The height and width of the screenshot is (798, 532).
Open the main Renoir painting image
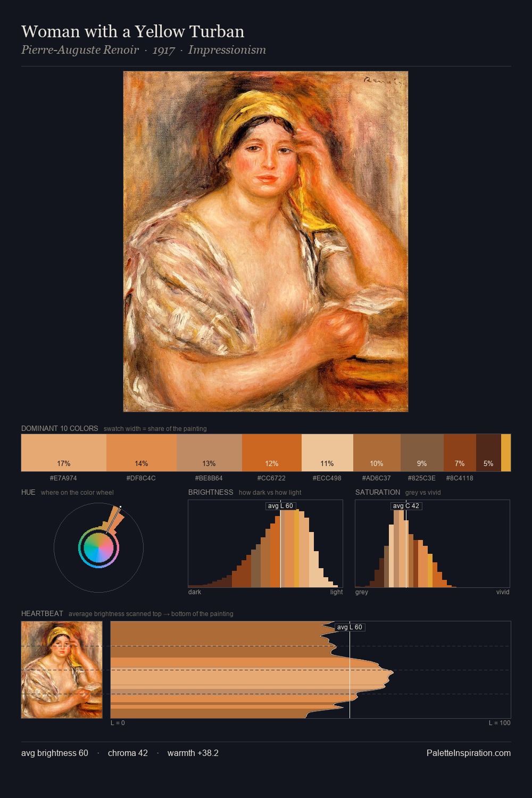point(265,242)
